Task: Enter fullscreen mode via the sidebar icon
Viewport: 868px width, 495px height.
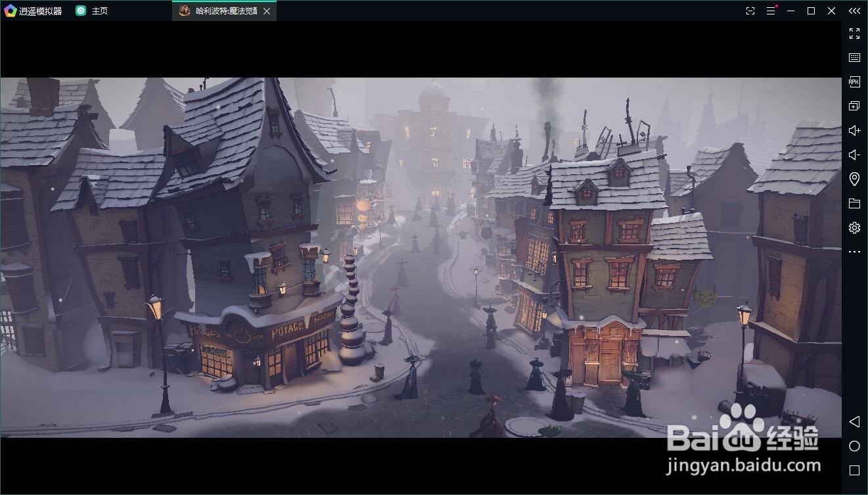Action: click(854, 34)
